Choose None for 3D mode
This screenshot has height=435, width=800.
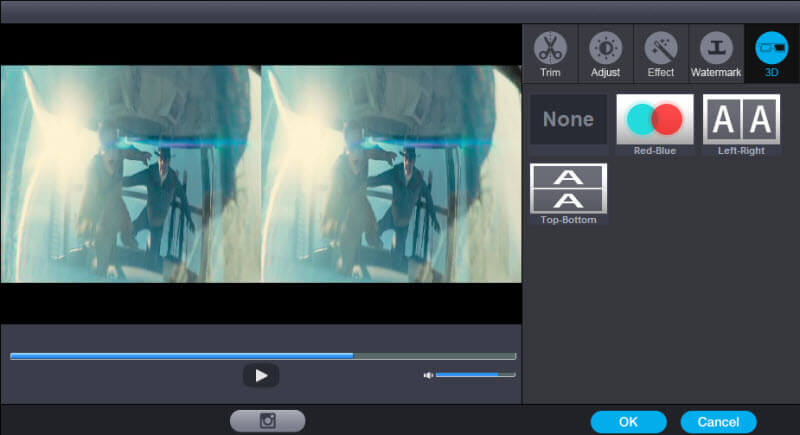tap(568, 119)
